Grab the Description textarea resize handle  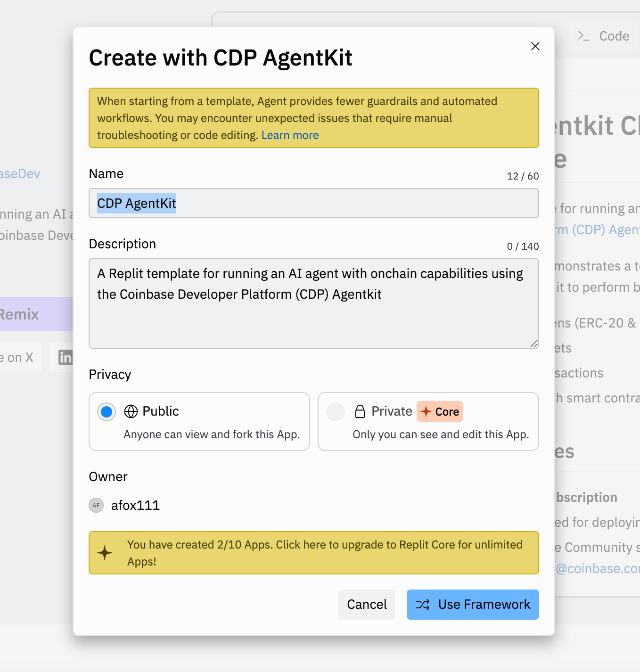click(x=533, y=344)
